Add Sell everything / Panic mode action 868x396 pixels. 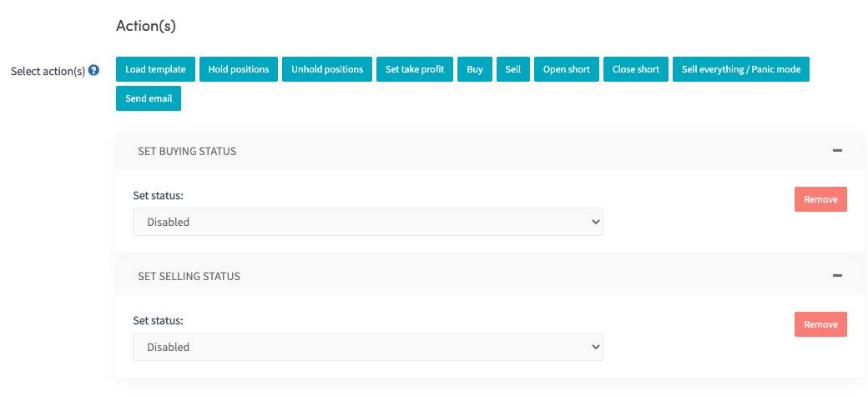point(741,69)
